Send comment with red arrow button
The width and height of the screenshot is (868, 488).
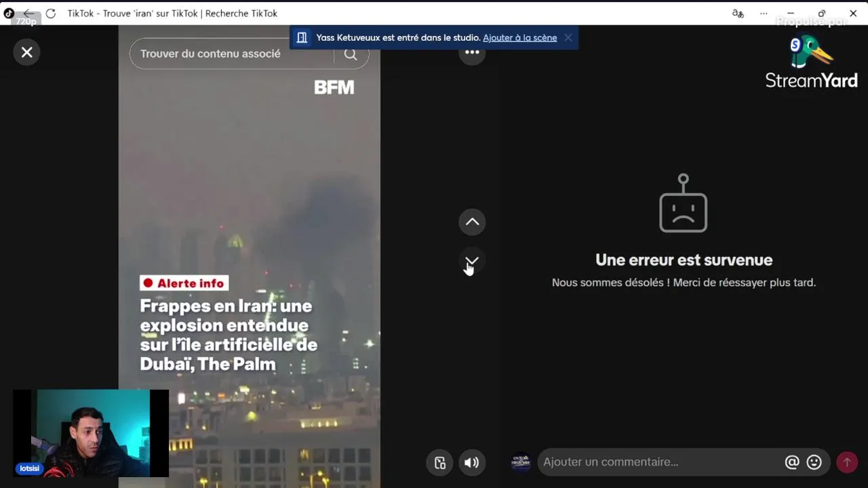click(846, 462)
